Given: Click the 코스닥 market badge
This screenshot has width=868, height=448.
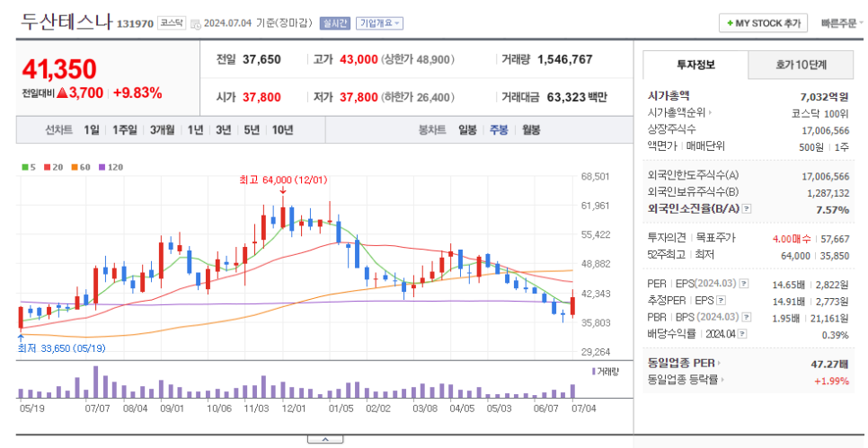Looking at the screenshot, I should click(x=173, y=23).
